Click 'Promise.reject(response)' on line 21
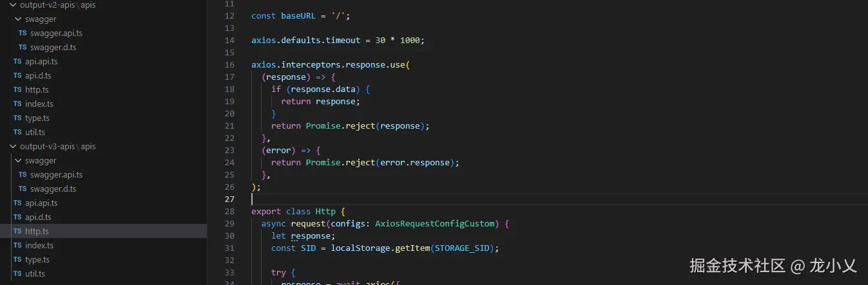Viewport: 868px width, 285px height. click(365, 125)
